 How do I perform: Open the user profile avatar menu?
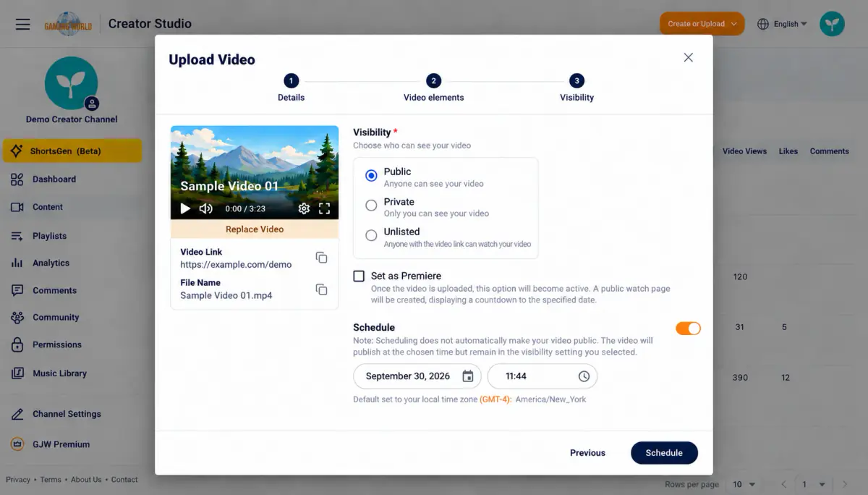(x=832, y=24)
